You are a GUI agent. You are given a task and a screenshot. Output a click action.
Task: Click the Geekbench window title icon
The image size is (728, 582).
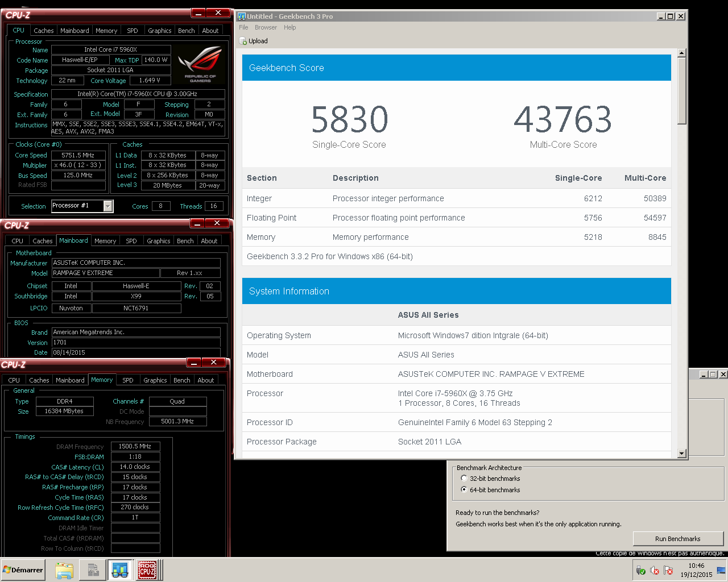pyautogui.click(x=242, y=16)
